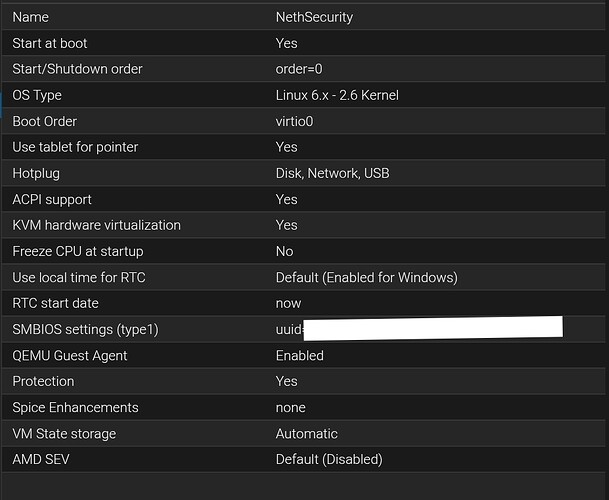Select SMBIOS settings (type1) row

coord(85,329)
